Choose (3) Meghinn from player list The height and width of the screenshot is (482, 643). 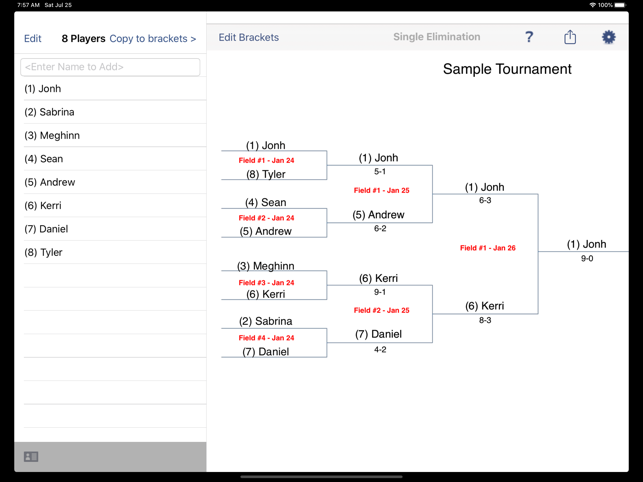(x=115, y=135)
